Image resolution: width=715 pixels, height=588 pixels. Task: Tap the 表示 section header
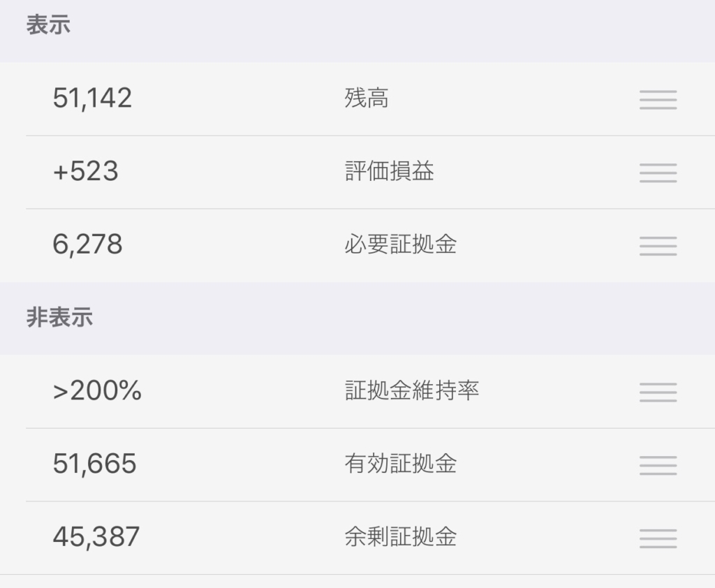[x=48, y=24]
